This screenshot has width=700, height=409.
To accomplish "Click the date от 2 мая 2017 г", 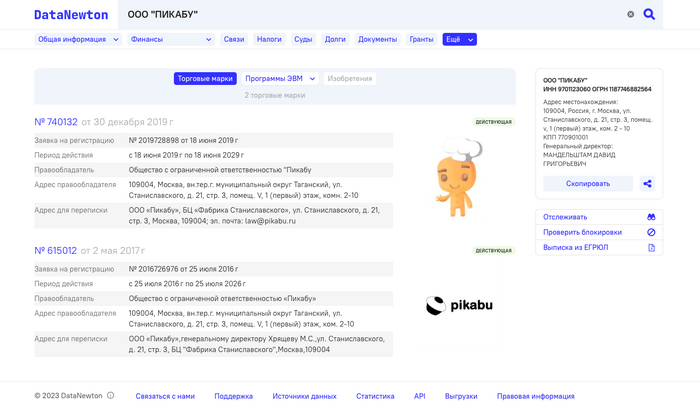I will click(x=113, y=250).
